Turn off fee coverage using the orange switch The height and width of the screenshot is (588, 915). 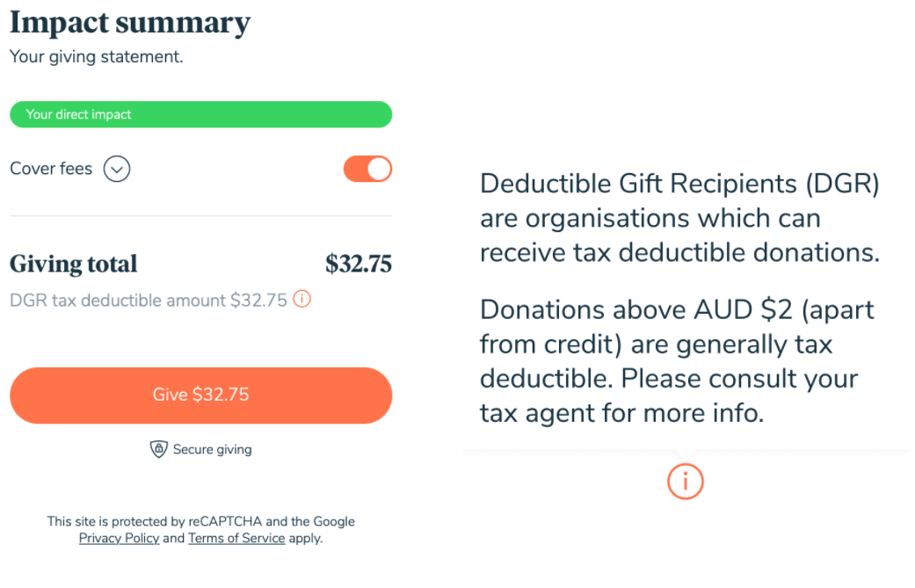367,168
